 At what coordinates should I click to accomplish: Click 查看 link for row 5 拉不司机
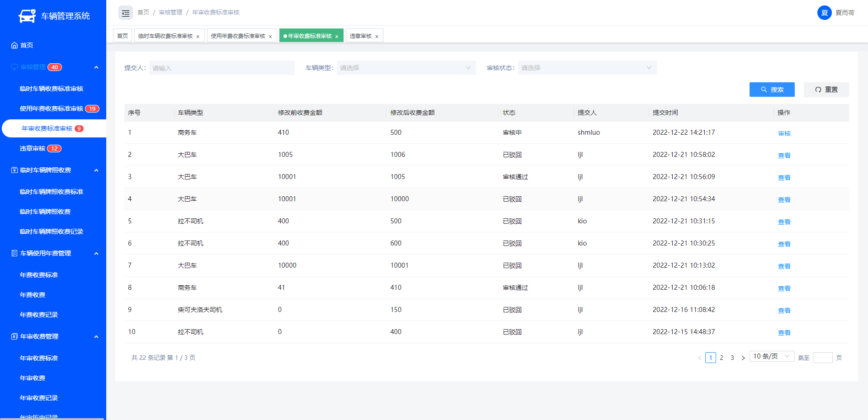tap(784, 222)
